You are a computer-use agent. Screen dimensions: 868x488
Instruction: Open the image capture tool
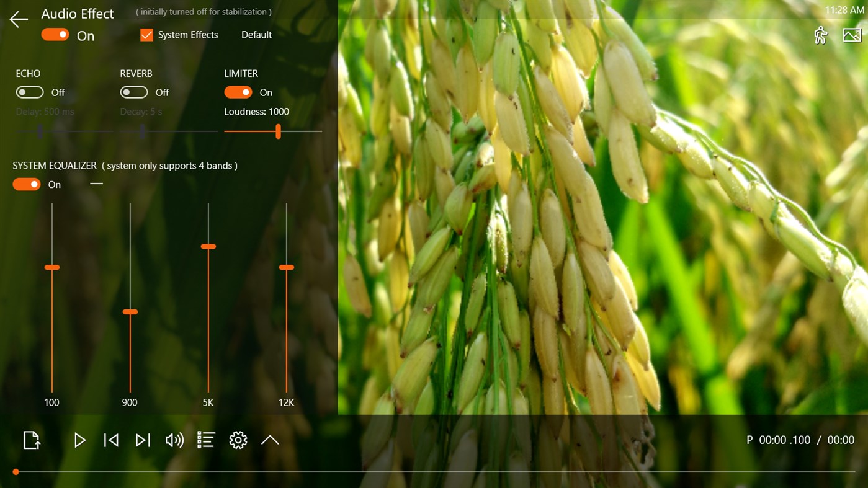[851, 35]
